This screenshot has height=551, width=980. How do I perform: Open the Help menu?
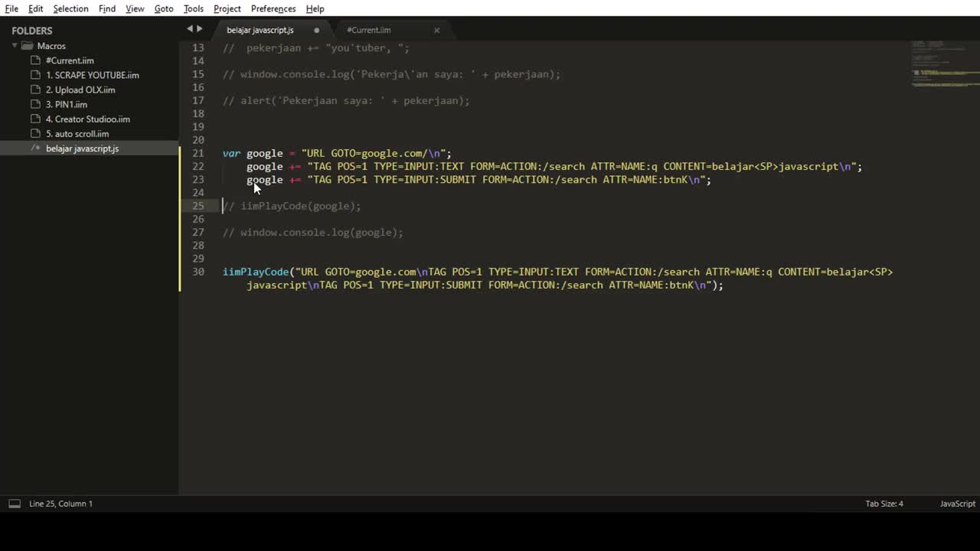tap(315, 8)
